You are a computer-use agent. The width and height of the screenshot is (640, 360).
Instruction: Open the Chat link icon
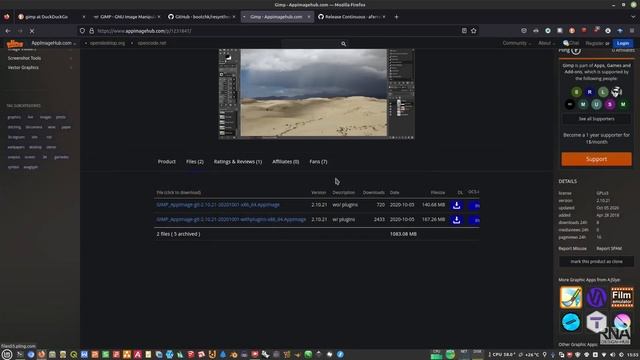571,43
